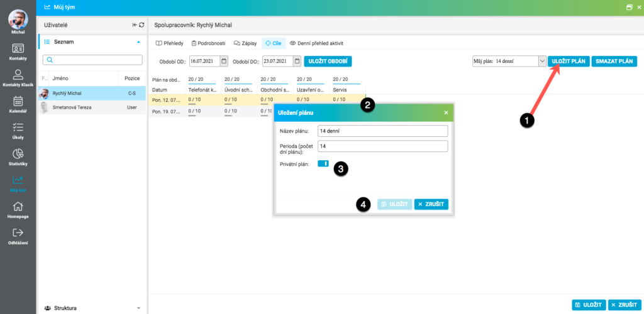Collapse the Seznam section
The image size is (644, 314).
coord(138,42)
